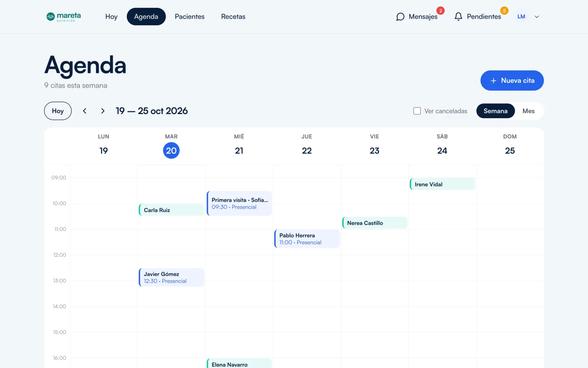Click the 09:00 time label

coord(59,177)
